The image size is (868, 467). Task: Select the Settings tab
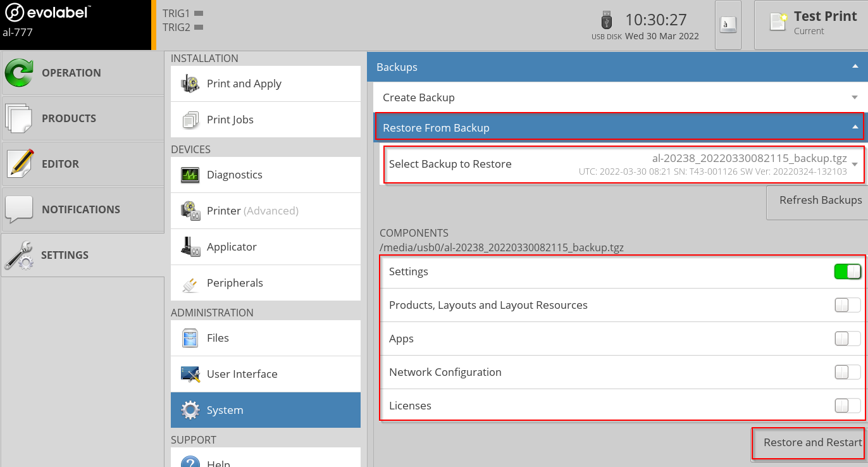pyautogui.click(x=82, y=255)
